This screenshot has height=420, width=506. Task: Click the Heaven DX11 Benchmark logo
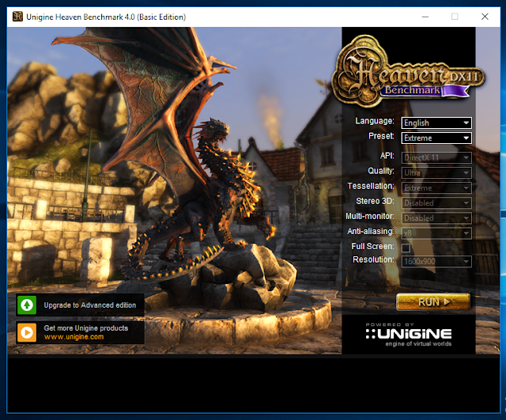pos(410,71)
